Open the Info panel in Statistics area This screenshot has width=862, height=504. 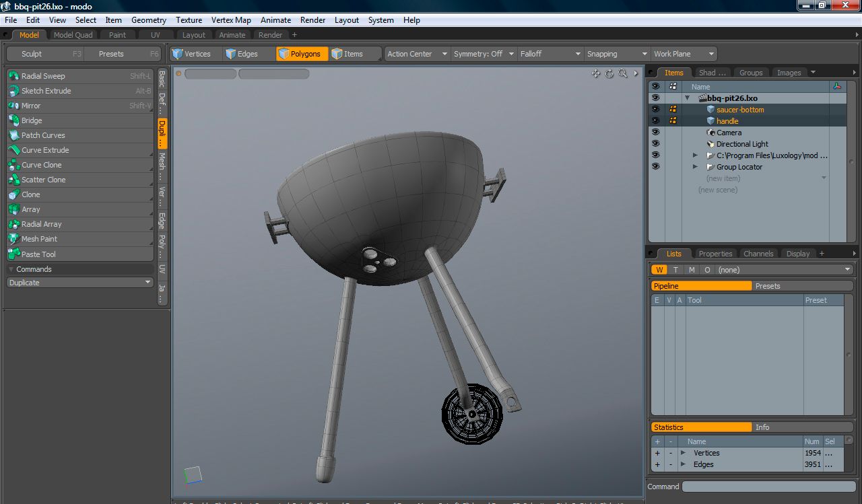pos(762,427)
